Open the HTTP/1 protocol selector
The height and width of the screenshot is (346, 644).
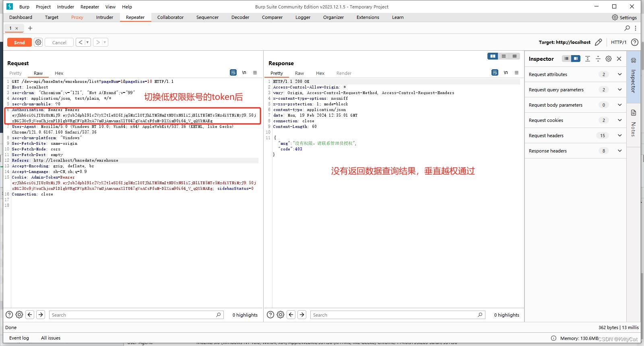point(619,42)
